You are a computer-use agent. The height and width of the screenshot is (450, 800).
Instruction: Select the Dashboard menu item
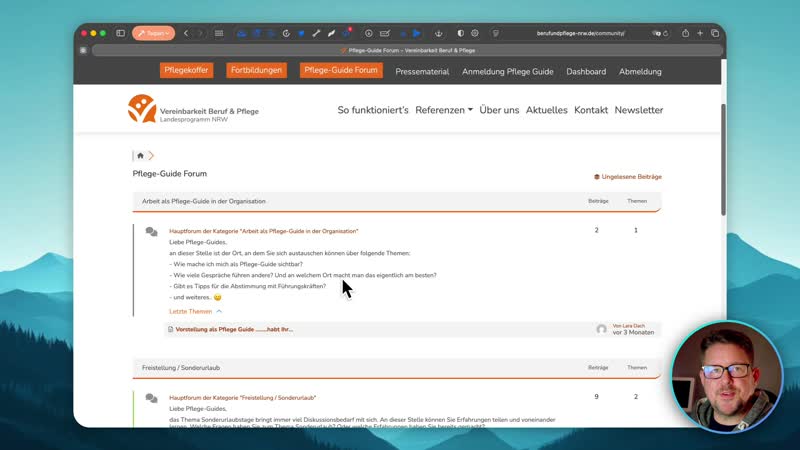586,71
